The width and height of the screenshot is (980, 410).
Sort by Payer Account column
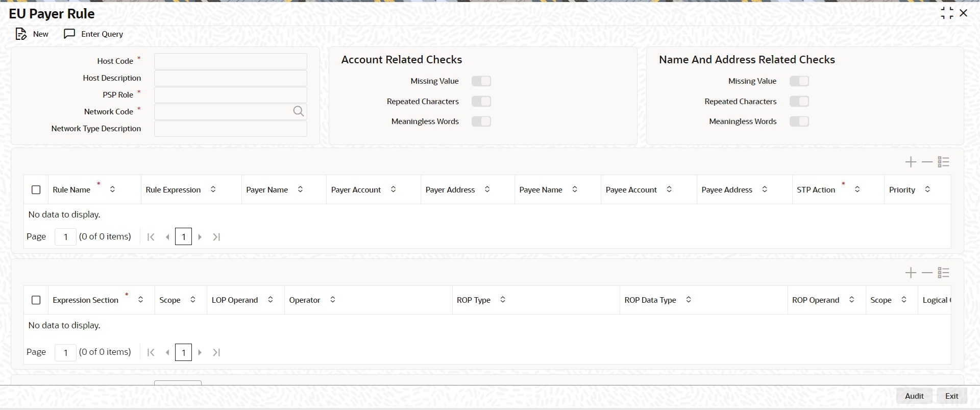(393, 189)
